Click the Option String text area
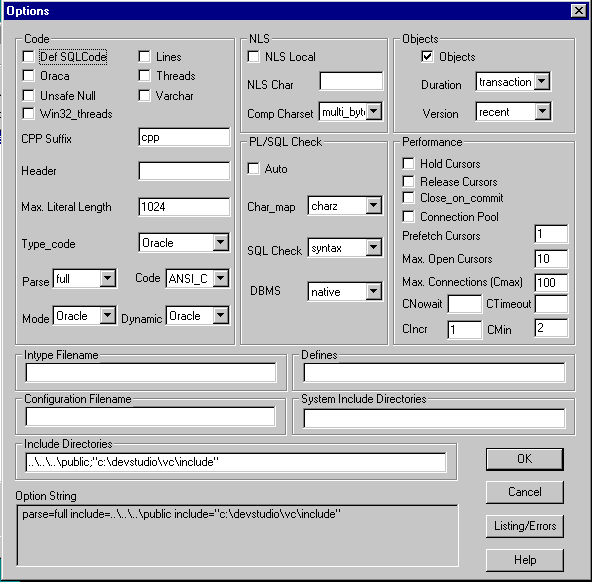 [237, 536]
